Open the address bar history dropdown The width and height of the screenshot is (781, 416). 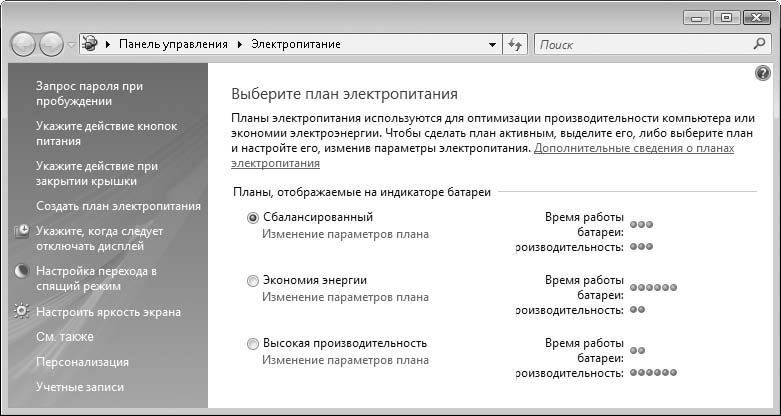tap(492, 44)
